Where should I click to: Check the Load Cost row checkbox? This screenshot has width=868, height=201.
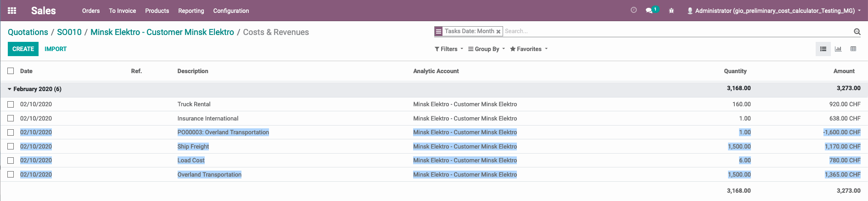tap(11, 161)
